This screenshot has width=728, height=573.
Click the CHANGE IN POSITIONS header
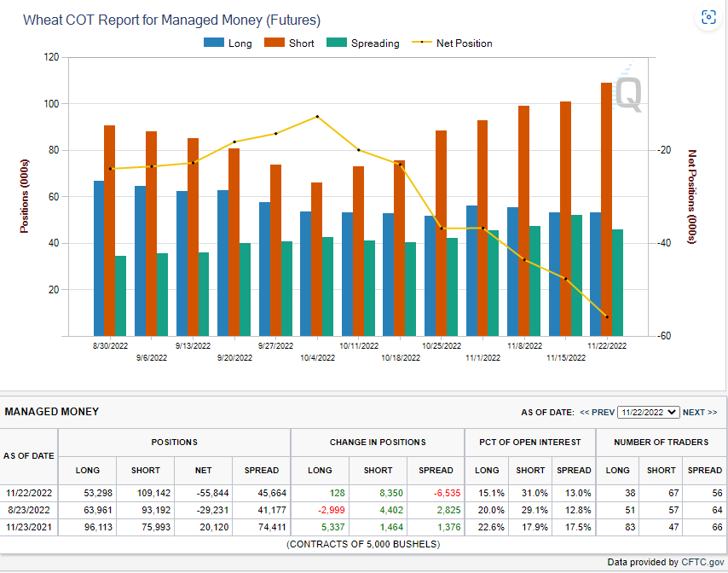378,443
